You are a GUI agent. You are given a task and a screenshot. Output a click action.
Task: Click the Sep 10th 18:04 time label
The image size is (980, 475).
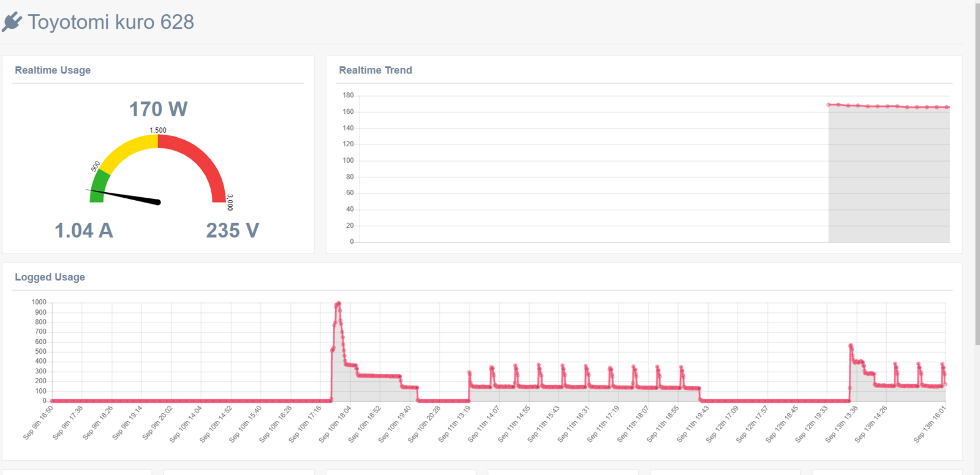335,424
